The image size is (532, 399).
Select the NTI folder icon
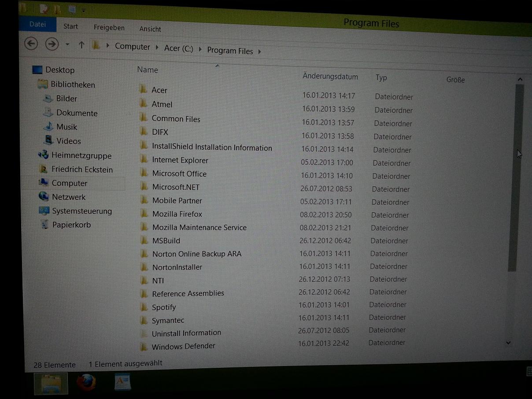144,280
